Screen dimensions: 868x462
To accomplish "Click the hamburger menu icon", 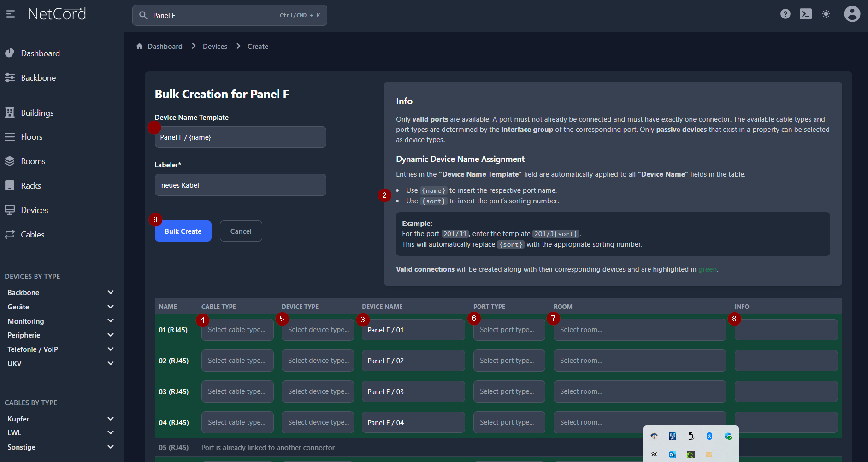I will pyautogui.click(x=11, y=14).
